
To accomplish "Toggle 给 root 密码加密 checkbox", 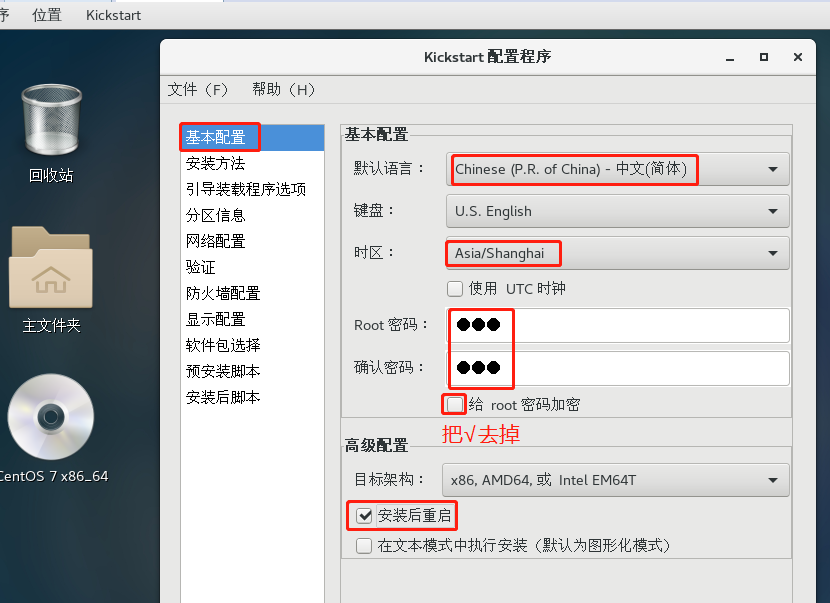I will [455, 405].
